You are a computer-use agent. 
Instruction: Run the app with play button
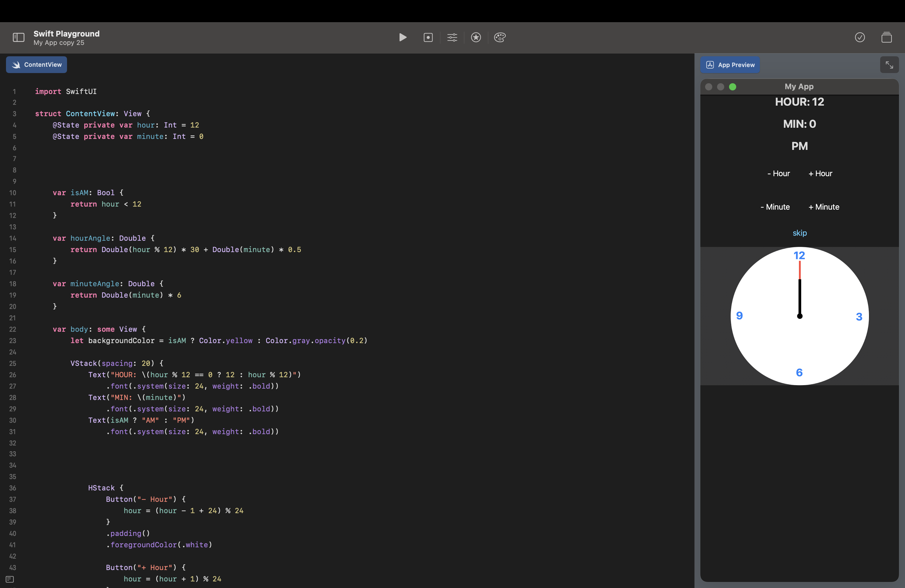(403, 37)
